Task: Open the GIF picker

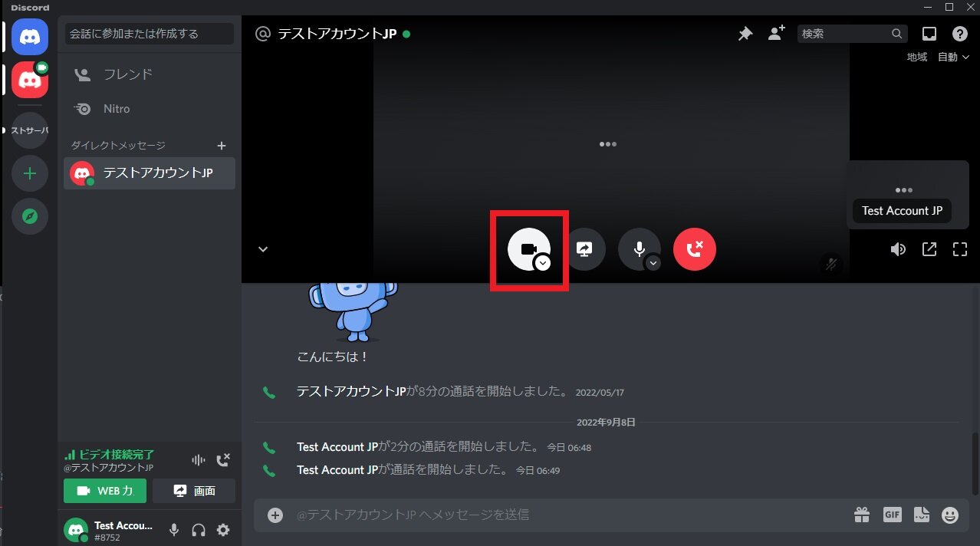Action: point(892,515)
